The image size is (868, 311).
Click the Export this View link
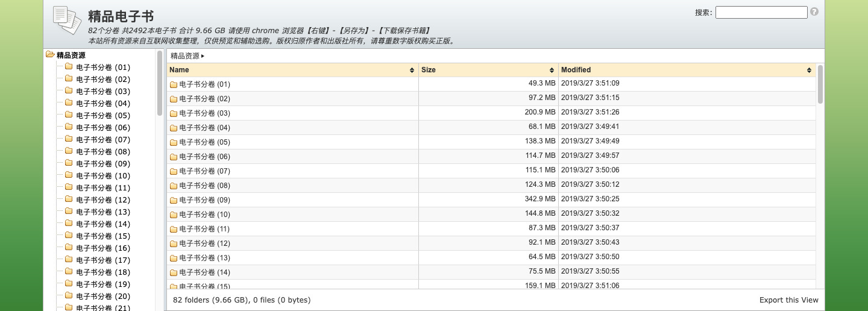tap(789, 300)
